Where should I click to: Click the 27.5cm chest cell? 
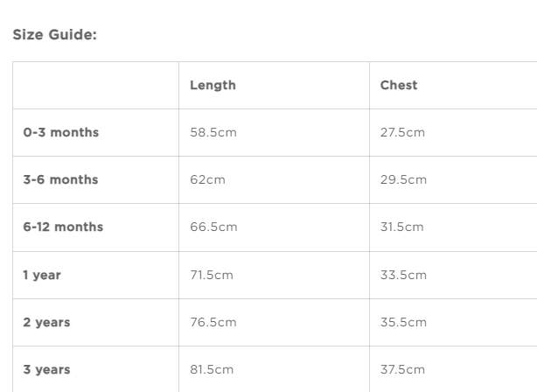[x=402, y=133]
